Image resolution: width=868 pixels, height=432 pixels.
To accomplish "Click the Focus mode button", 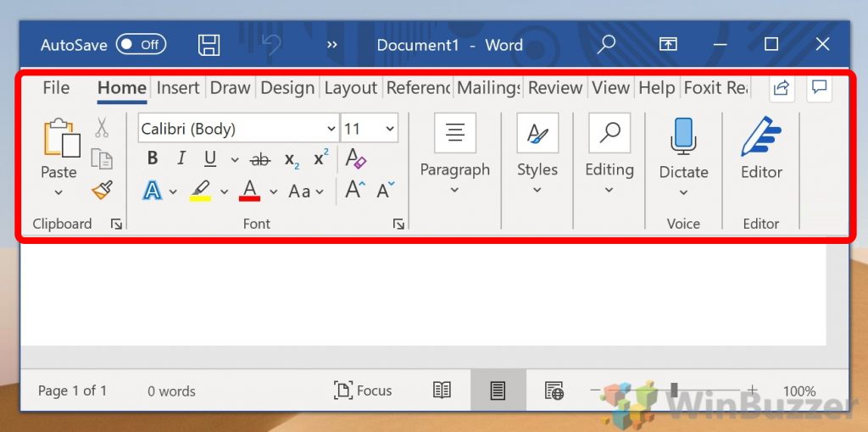I will (364, 390).
